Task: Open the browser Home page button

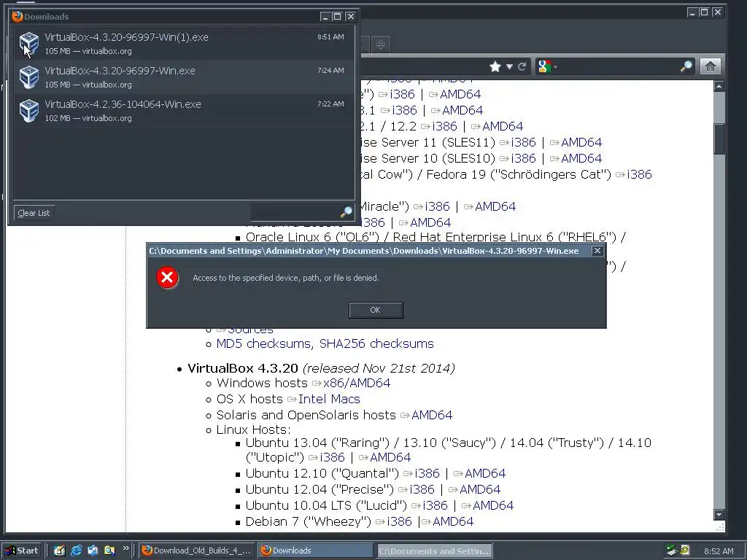Action: pyautogui.click(x=710, y=66)
